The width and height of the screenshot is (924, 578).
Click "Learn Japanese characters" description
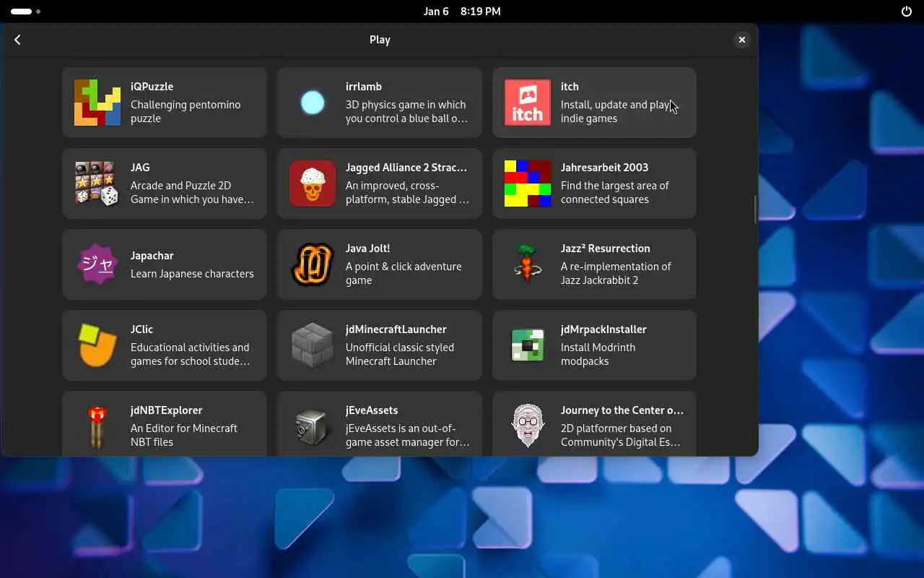(192, 274)
